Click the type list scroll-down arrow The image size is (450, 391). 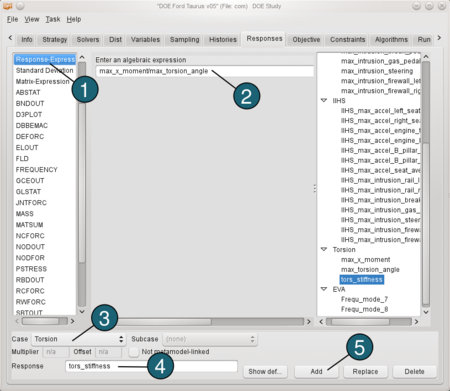[82, 312]
